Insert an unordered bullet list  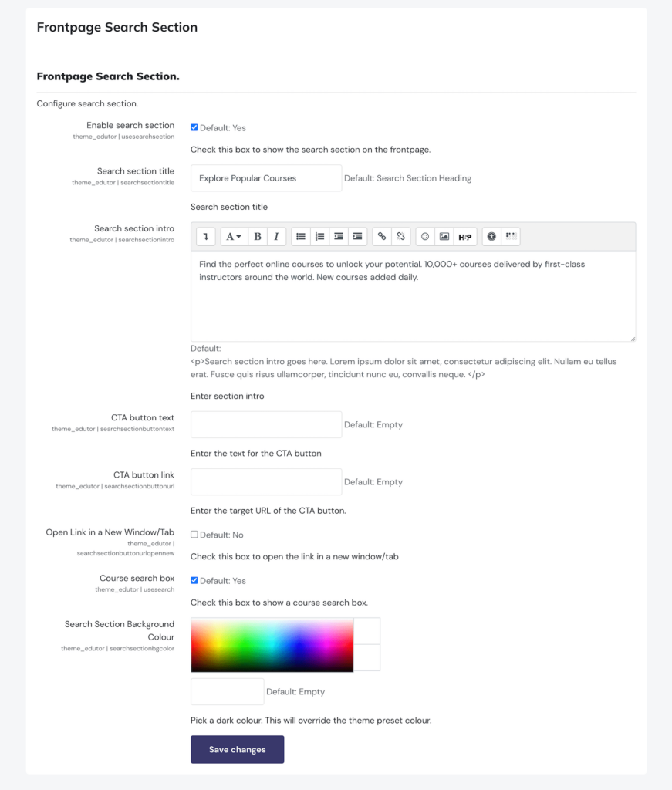[301, 237]
